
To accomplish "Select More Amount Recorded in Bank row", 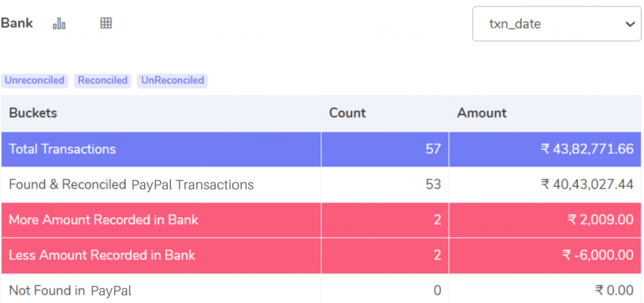I will pyautogui.click(x=321, y=220).
